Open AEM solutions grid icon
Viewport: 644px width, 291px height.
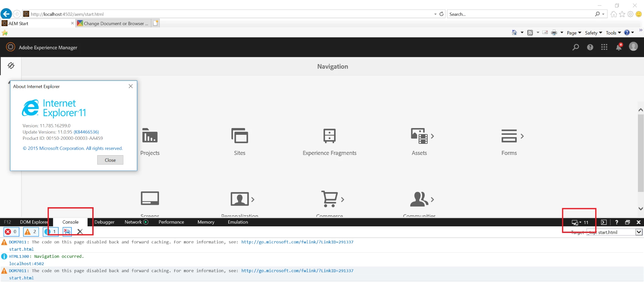[604, 47]
